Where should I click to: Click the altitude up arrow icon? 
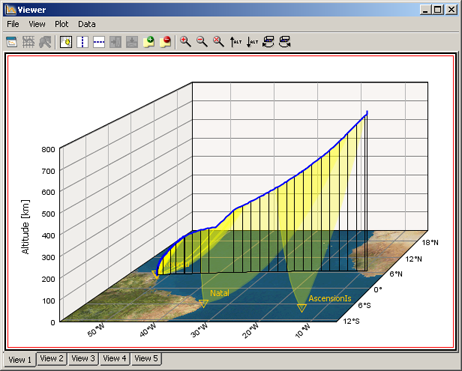pos(235,42)
